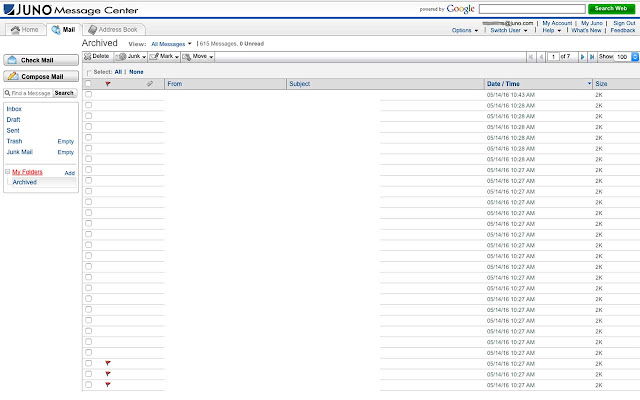This screenshot has width=640, height=400.
Task: Sort by attachment paperclip column icon
Action: coord(150,84)
